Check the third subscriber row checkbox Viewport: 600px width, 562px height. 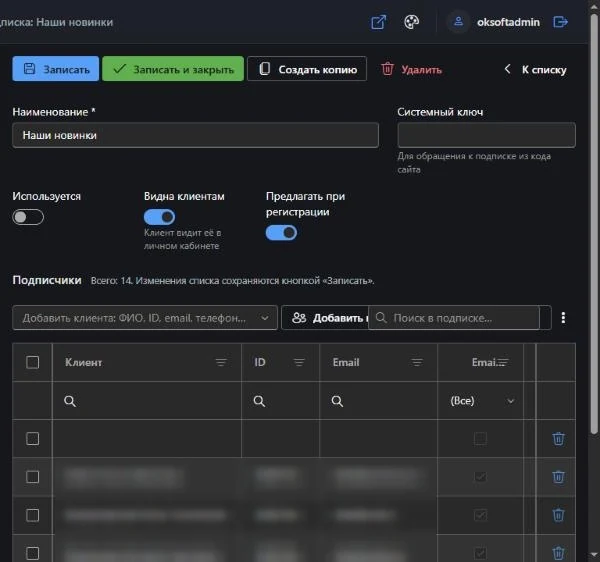click(x=33, y=515)
